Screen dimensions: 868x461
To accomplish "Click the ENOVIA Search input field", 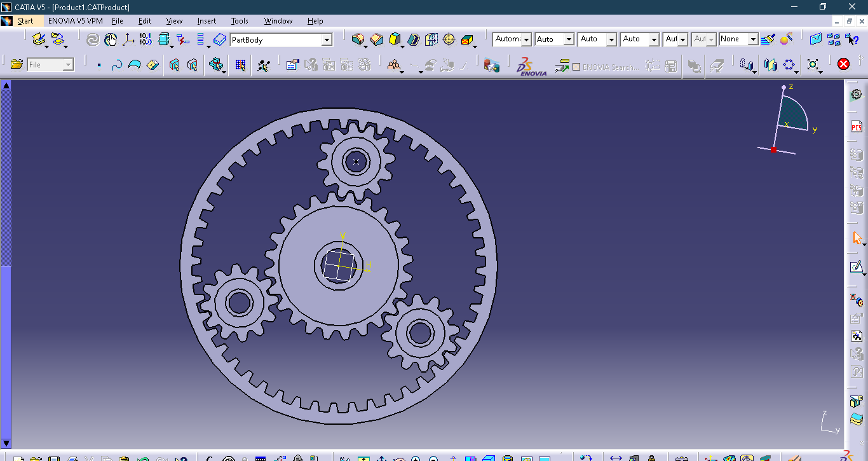I will pyautogui.click(x=611, y=65).
